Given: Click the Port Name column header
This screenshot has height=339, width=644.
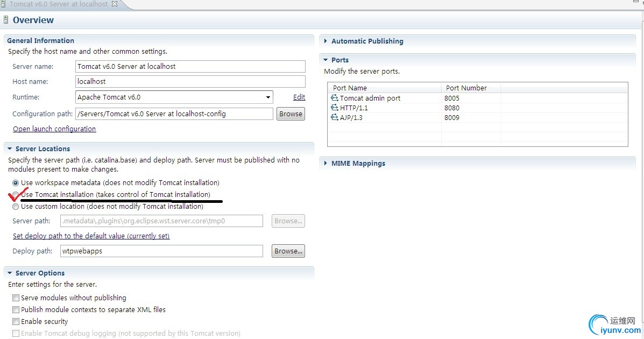Looking at the screenshot, I should tap(385, 88).
